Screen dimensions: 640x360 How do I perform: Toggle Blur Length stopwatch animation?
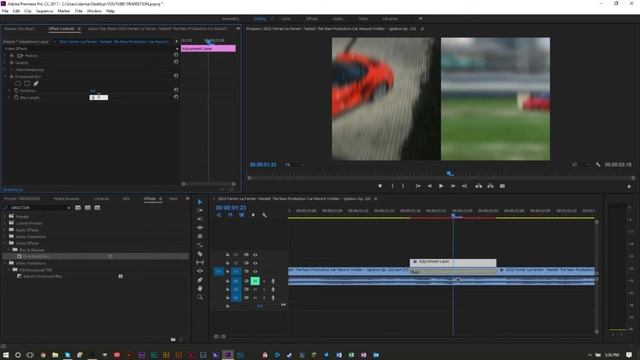[16, 98]
